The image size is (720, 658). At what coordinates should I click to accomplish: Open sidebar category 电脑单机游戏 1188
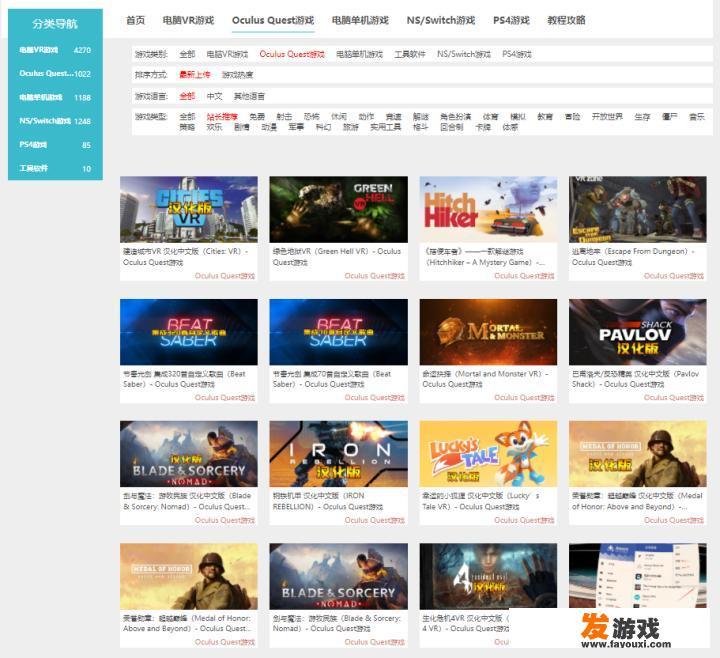point(55,97)
